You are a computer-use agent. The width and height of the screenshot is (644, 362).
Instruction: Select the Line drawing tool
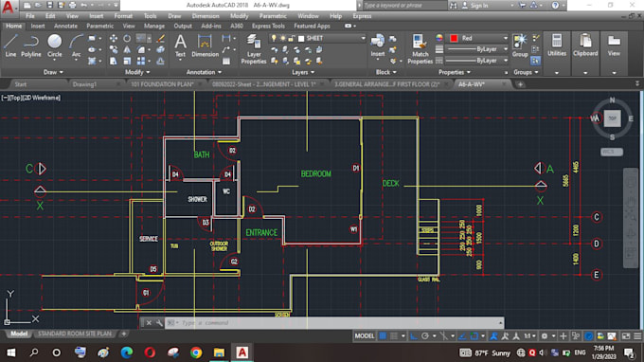(x=10, y=45)
